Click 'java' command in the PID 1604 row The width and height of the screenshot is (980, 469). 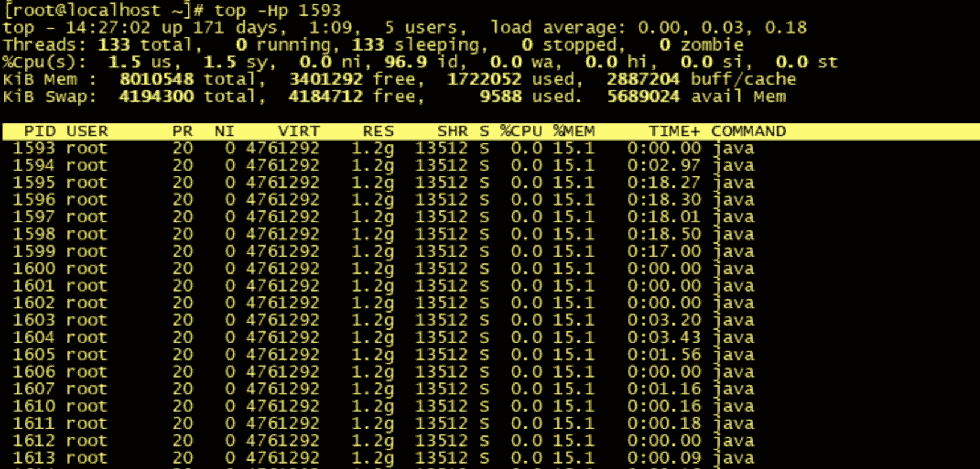pyautogui.click(x=733, y=339)
